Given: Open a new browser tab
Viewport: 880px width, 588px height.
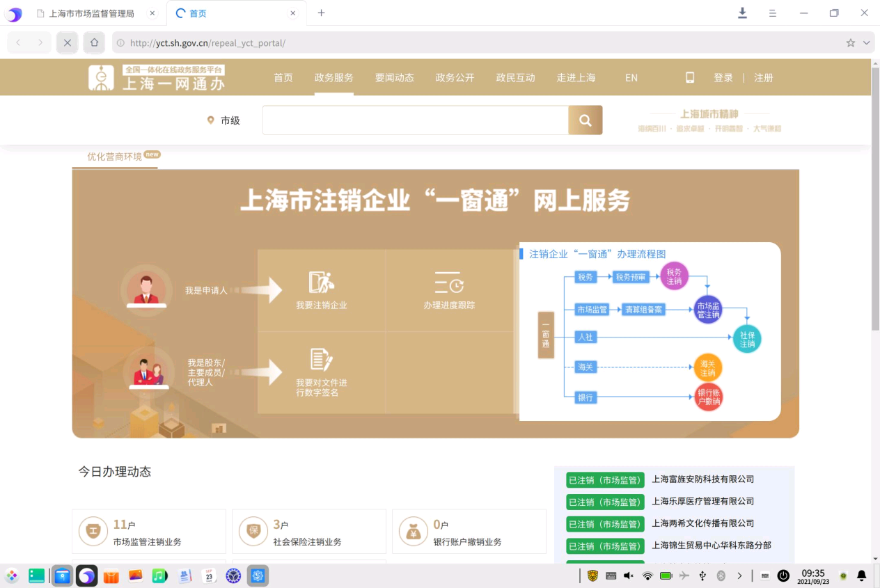Looking at the screenshot, I should click(321, 13).
